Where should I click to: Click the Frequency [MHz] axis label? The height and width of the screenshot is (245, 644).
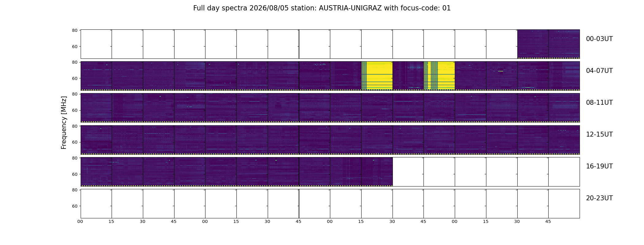click(64, 123)
